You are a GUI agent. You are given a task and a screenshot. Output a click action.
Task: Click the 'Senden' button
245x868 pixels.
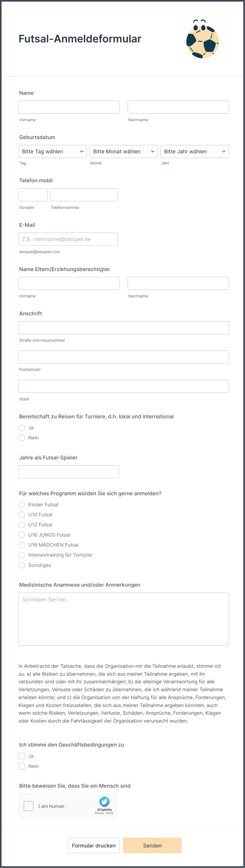tap(152, 845)
